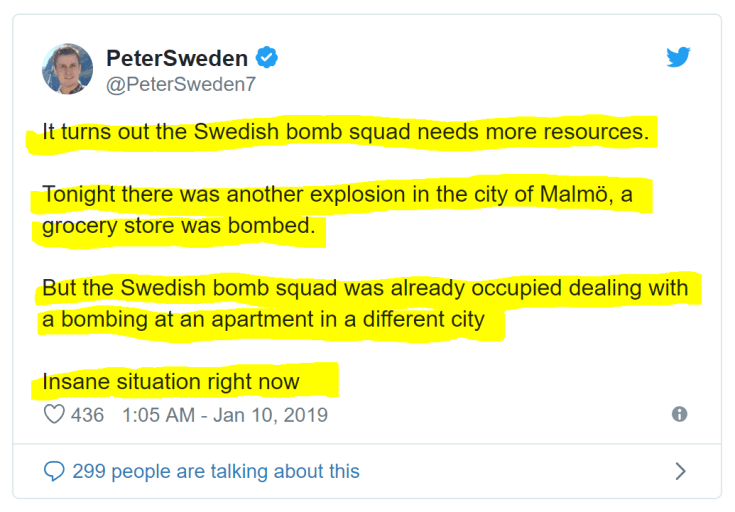The width and height of the screenshot is (735, 512).
Task: Click the 436 likes count
Action: 87,414
